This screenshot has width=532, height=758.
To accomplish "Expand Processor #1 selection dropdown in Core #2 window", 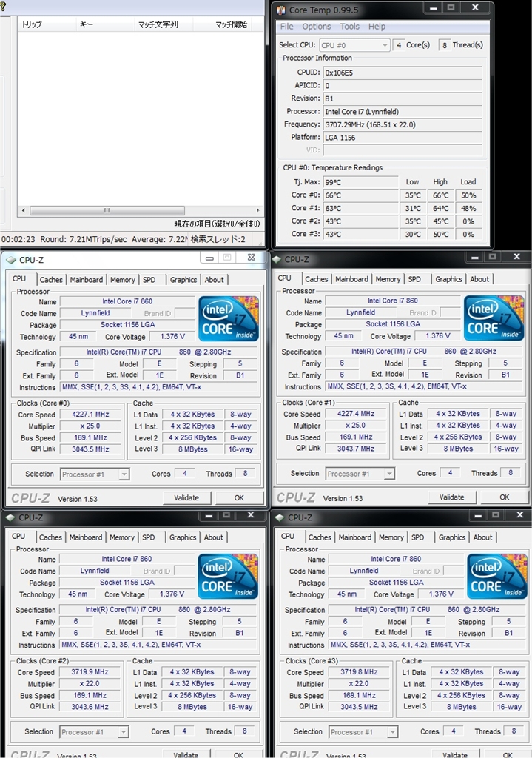I will (x=94, y=732).
